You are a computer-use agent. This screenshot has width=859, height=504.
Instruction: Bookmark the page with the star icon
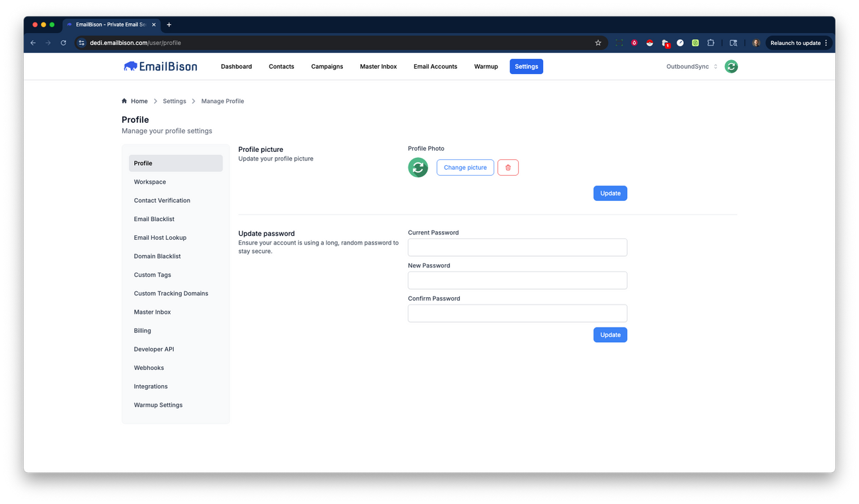pos(597,42)
